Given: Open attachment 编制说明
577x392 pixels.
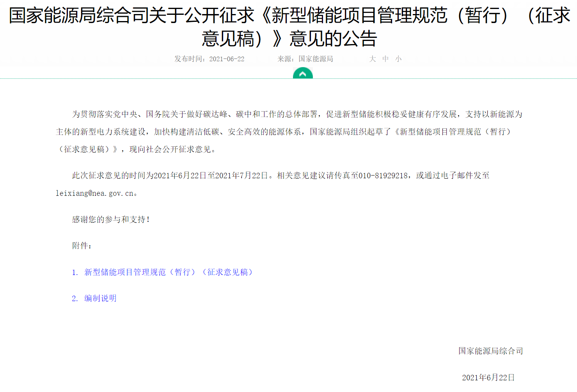Looking at the screenshot, I should coord(94,298).
